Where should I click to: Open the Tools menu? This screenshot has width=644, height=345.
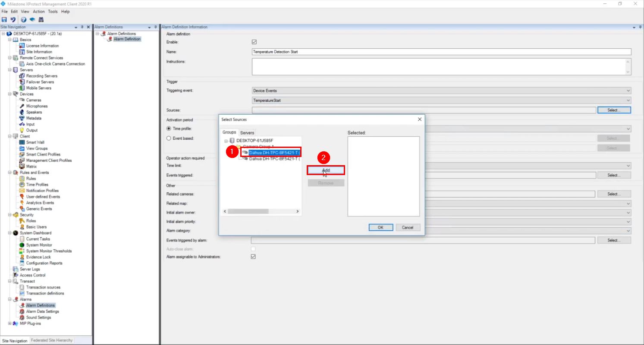click(x=53, y=12)
